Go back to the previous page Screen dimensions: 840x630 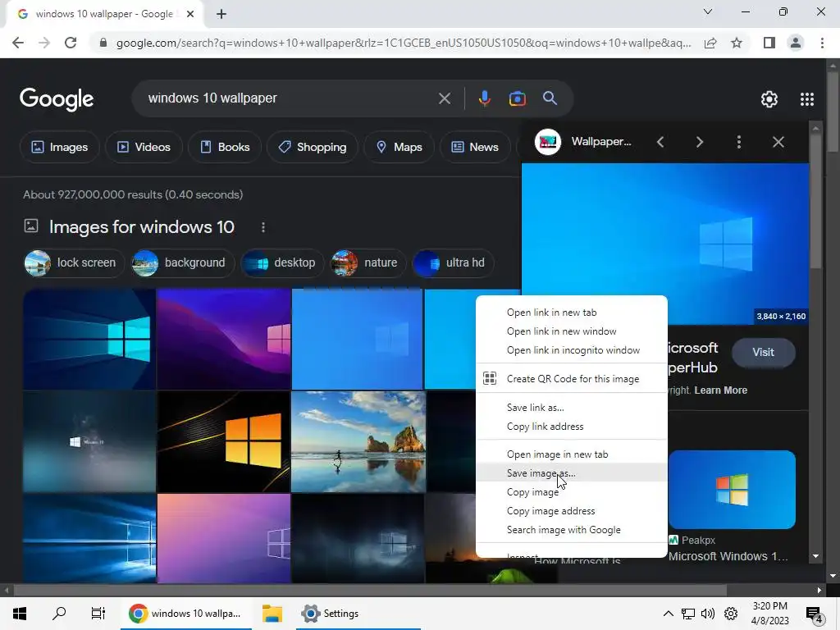(18, 43)
